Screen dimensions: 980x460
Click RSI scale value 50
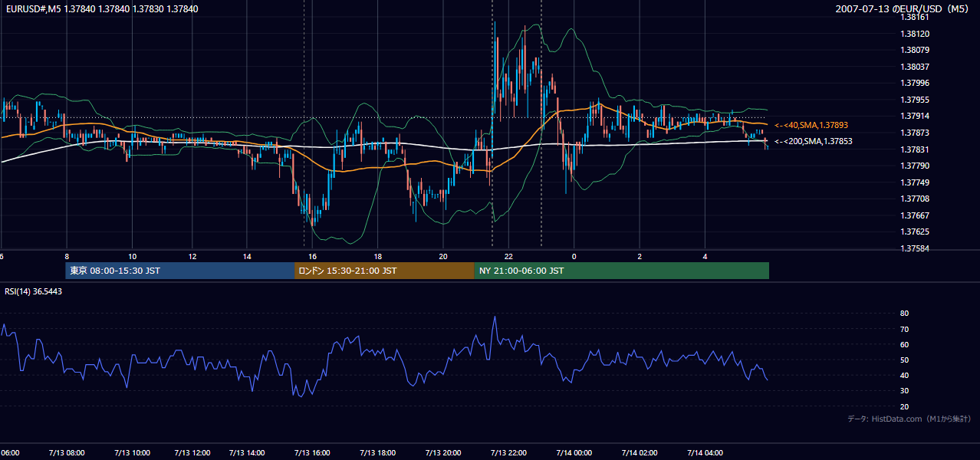pos(904,360)
